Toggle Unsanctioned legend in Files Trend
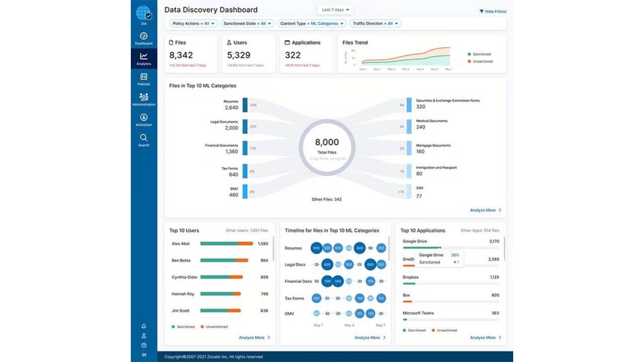Viewport: 644px width, 362px height. click(x=480, y=62)
